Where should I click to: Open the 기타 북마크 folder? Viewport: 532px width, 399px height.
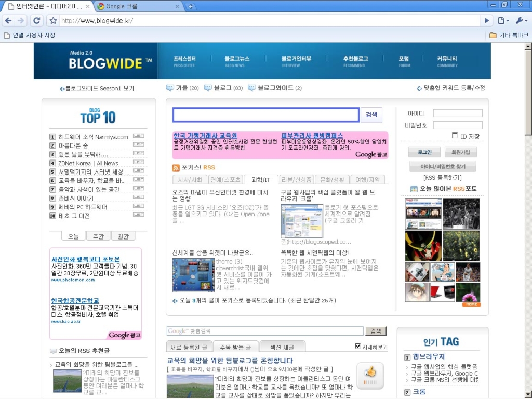coord(509,35)
